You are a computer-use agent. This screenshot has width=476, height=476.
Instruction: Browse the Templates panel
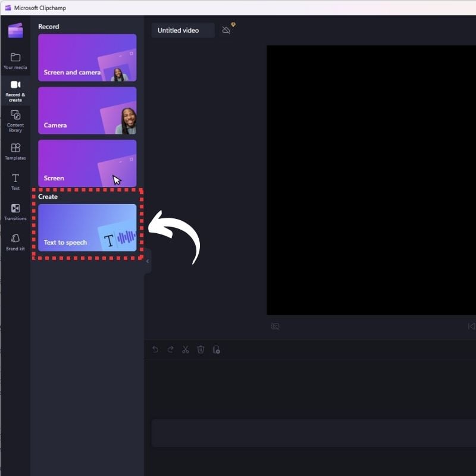pos(15,151)
